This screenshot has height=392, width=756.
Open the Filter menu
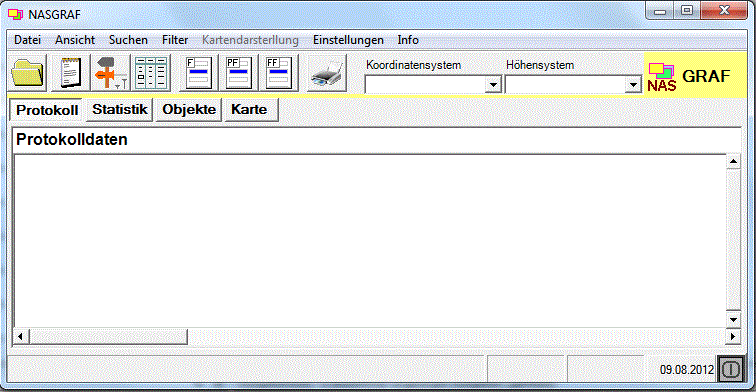pos(175,40)
